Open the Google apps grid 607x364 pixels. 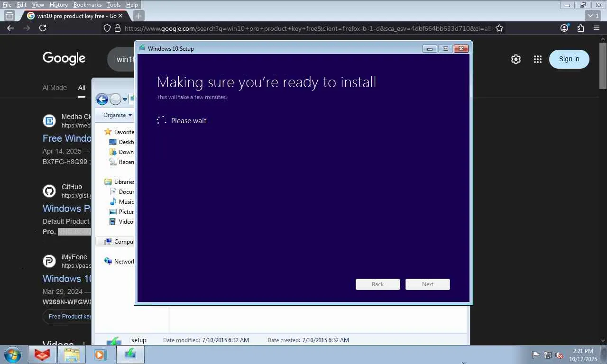coord(537,59)
